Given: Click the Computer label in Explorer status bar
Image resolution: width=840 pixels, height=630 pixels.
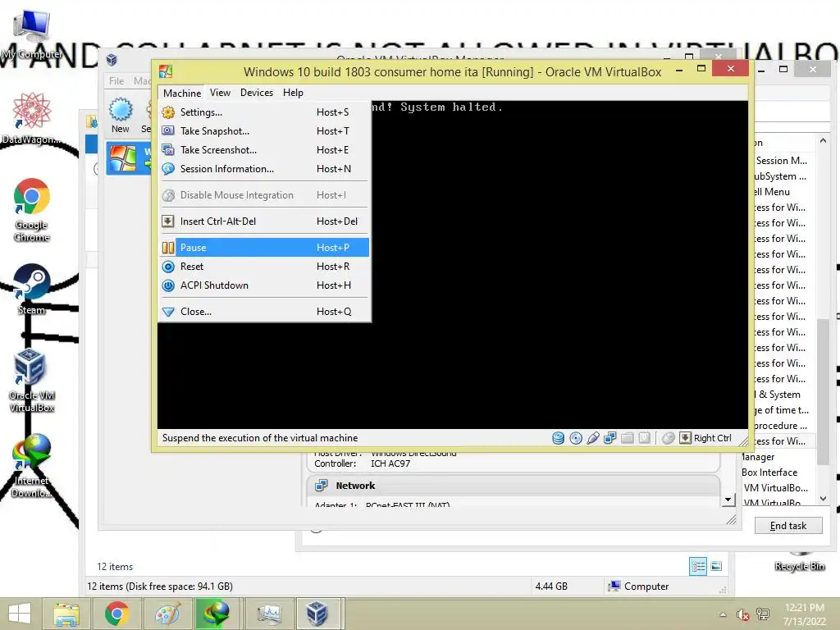Looking at the screenshot, I should (x=646, y=587).
